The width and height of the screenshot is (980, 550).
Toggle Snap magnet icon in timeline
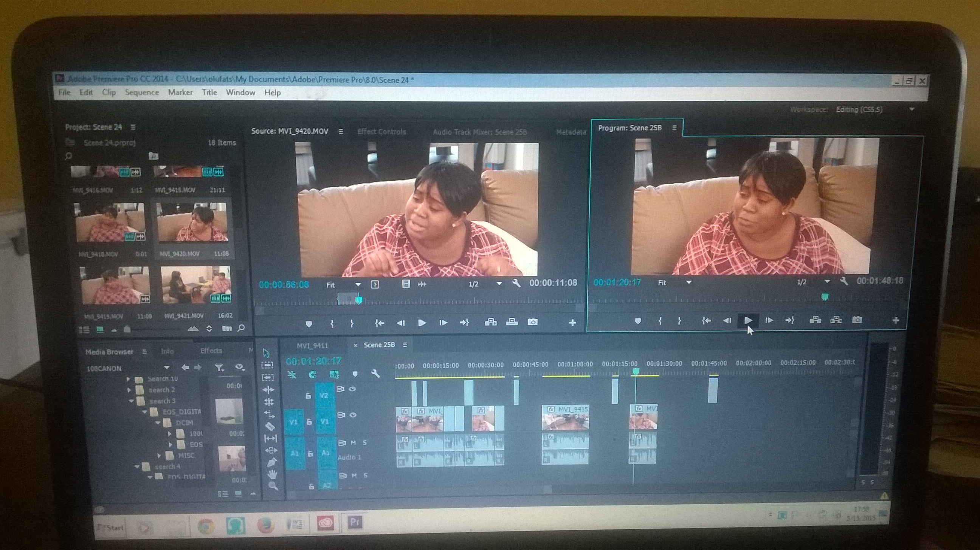[312, 375]
